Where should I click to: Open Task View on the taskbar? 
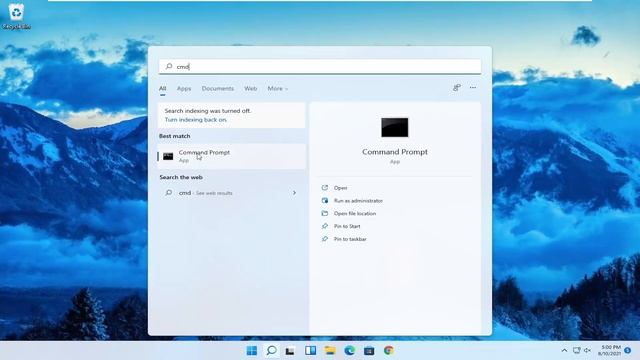(x=290, y=351)
